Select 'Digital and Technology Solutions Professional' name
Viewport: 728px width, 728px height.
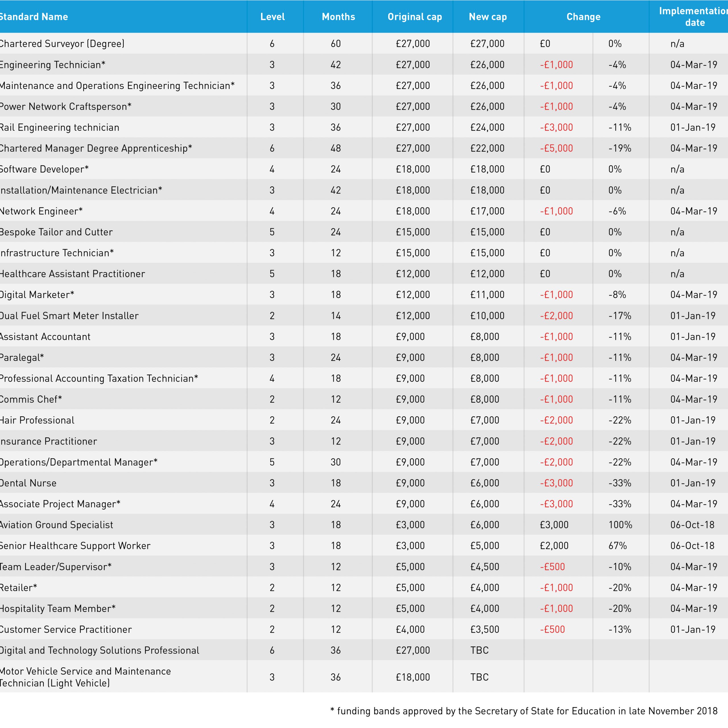(x=100, y=650)
